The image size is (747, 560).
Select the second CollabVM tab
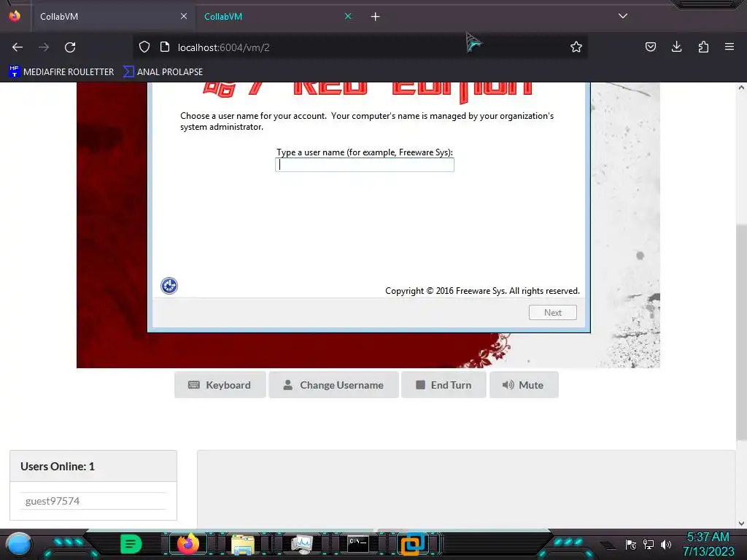(x=277, y=17)
